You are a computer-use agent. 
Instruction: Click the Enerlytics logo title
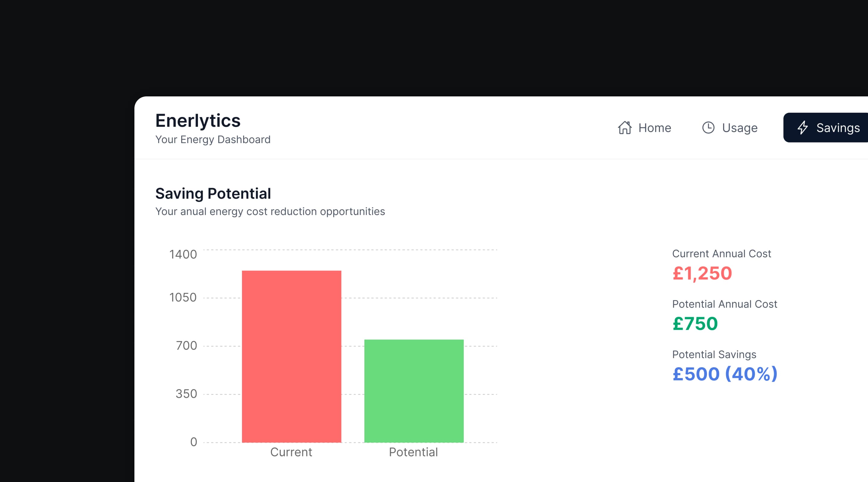click(198, 120)
